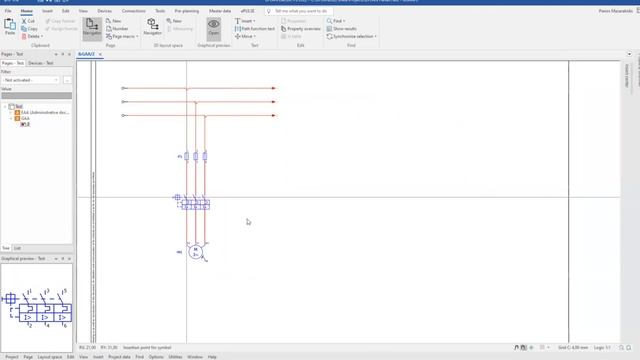Click the Tell me what you want to do field
The width and height of the screenshot is (640, 360).
pyautogui.click(x=299, y=11)
